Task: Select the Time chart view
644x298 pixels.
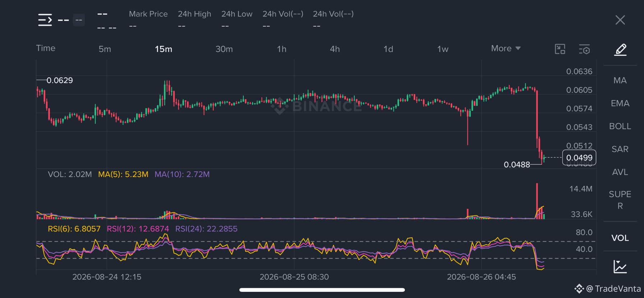Action: [46, 48]
